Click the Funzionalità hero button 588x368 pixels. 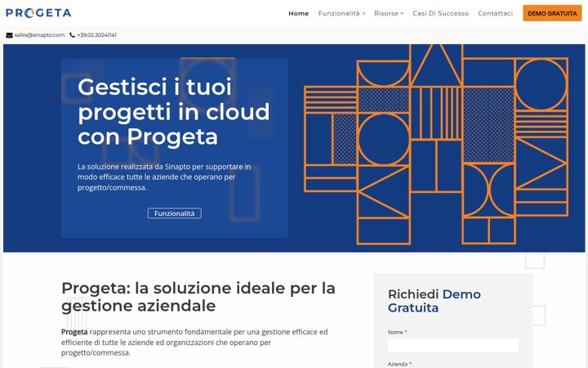[x=175, y=213]
